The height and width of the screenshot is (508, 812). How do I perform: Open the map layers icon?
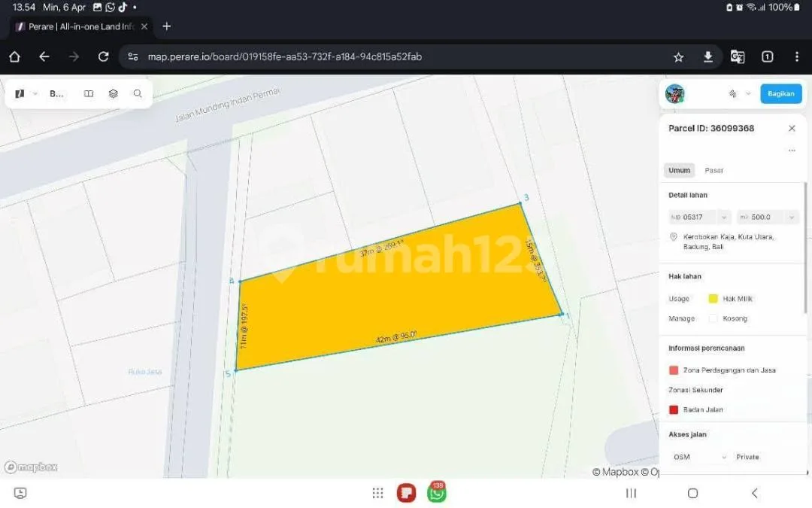point(114,94)
